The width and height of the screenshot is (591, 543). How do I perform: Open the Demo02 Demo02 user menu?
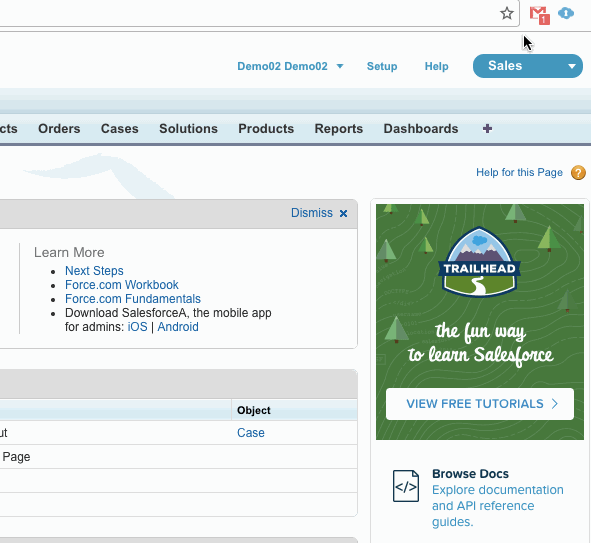[290, 66]
